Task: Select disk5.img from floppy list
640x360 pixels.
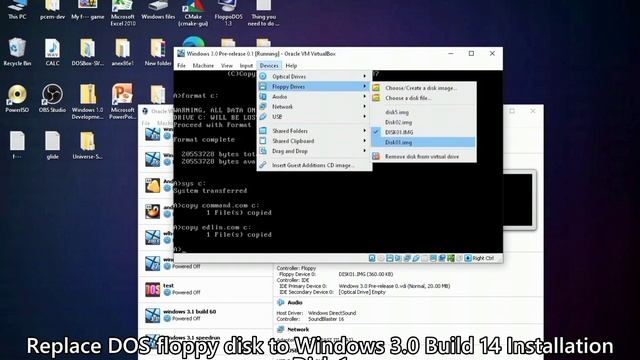Action: pos(423,112)
